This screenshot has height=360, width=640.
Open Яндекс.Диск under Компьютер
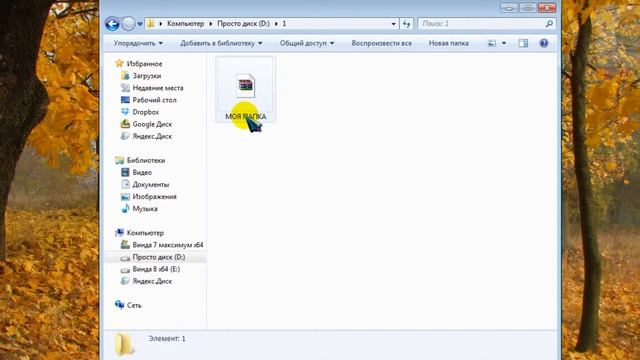(152, 281)
